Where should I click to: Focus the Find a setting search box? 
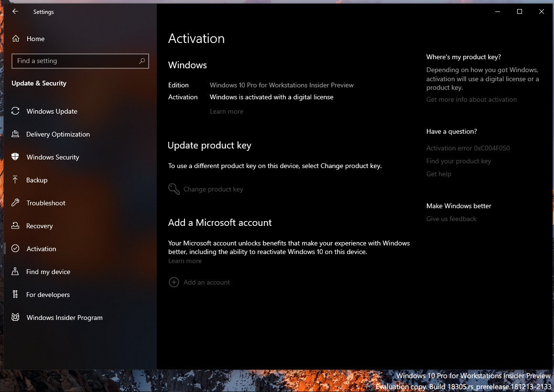80,61
